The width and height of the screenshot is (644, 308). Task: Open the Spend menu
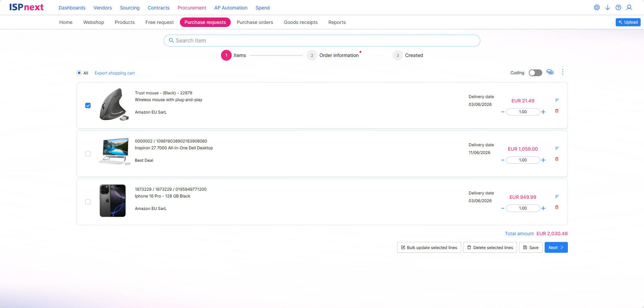263,8
